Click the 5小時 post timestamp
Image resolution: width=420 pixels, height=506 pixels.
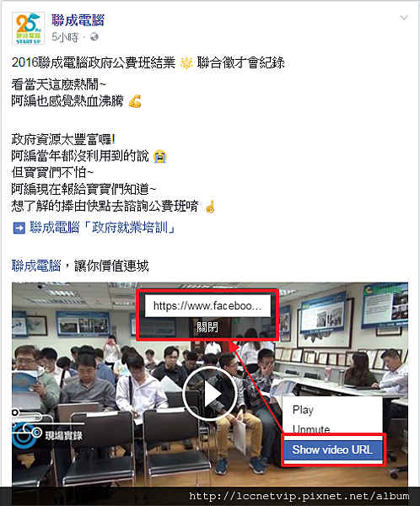pyautogui.click(x=65, y=37)
